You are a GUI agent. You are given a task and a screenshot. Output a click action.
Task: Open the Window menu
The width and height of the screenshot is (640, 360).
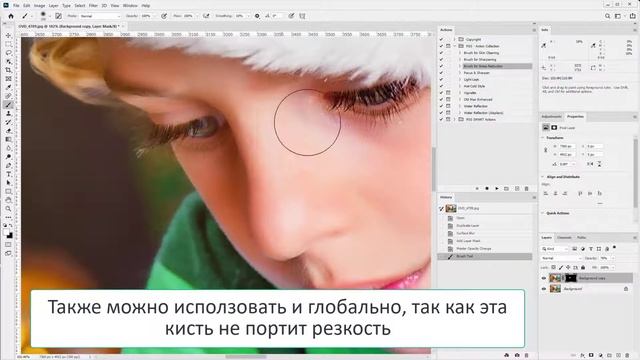point(130,6)
